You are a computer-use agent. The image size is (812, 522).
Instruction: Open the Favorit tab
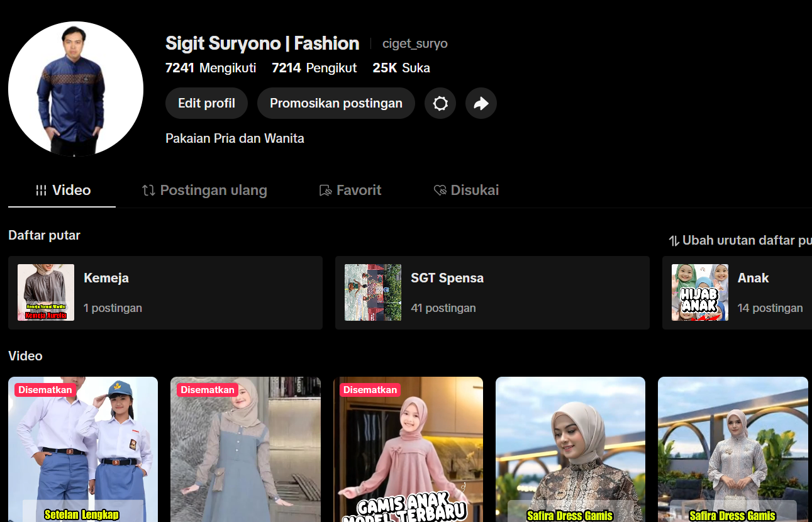350,191
